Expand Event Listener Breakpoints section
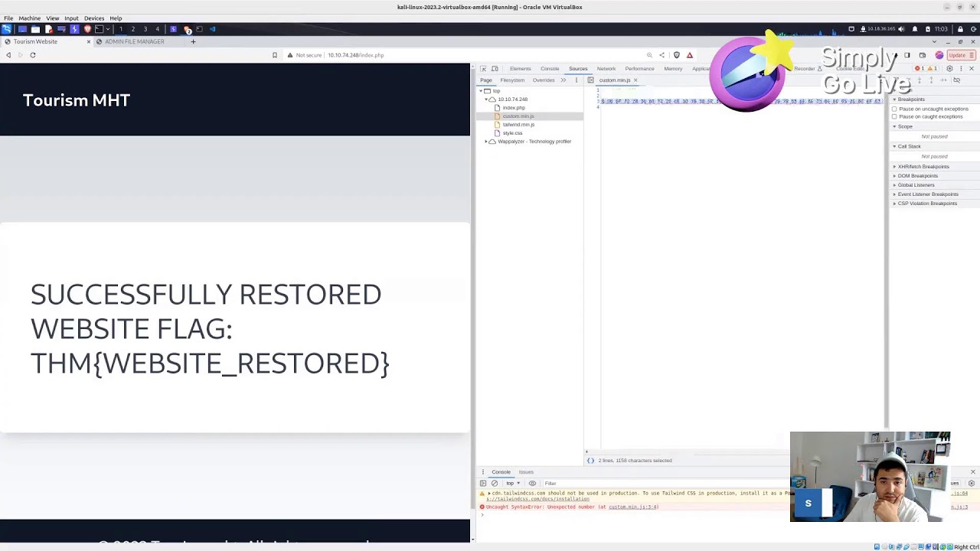The image size is (980, 551). (927, 194)
